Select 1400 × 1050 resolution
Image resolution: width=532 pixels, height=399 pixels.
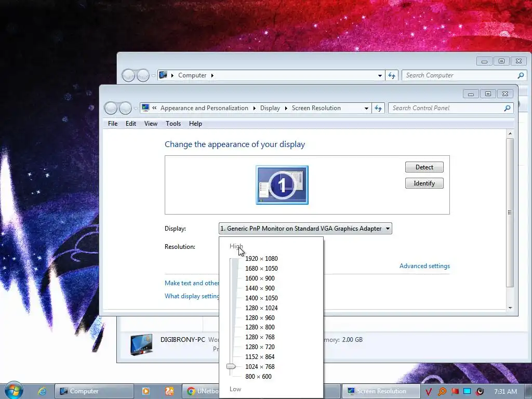tap(261, 298)
